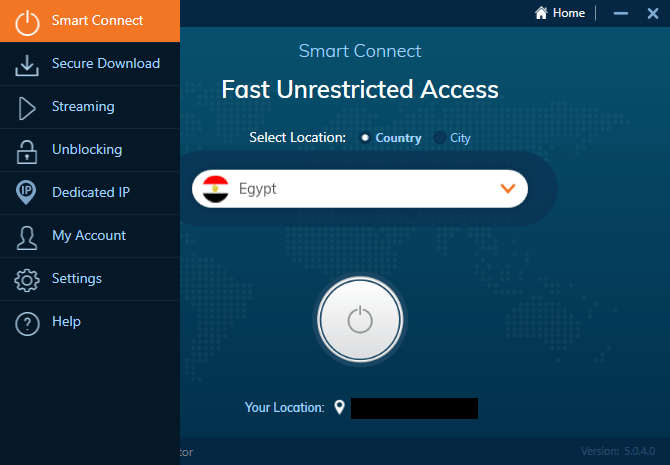
Task: Click the Unblocking padlock icon
Action: tap(27, 150)
